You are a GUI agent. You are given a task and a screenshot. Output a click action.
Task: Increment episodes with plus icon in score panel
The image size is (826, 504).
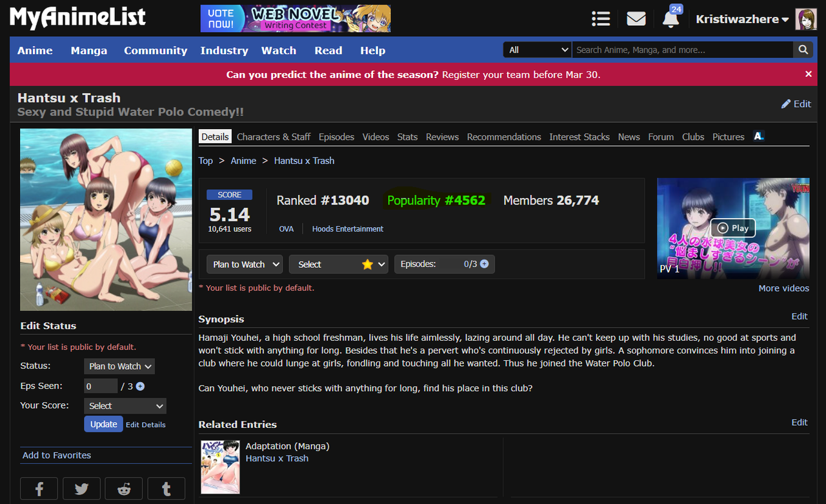coord(484,264)
